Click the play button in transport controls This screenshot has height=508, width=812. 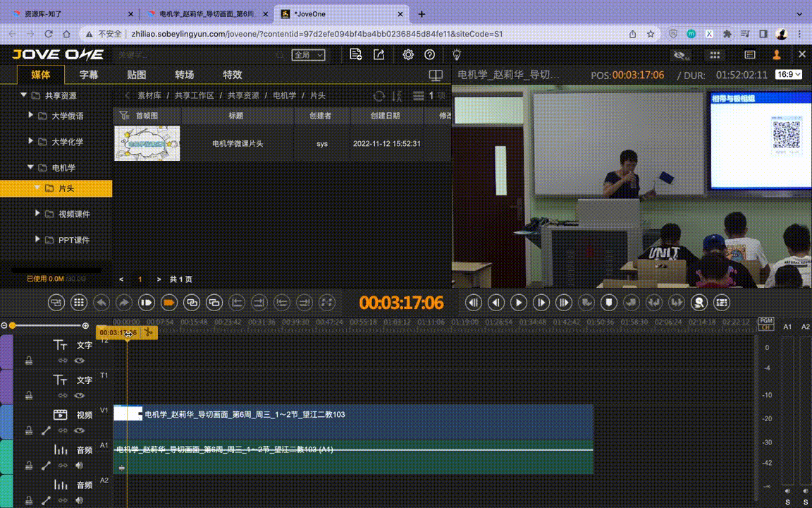tap(519, 303)
